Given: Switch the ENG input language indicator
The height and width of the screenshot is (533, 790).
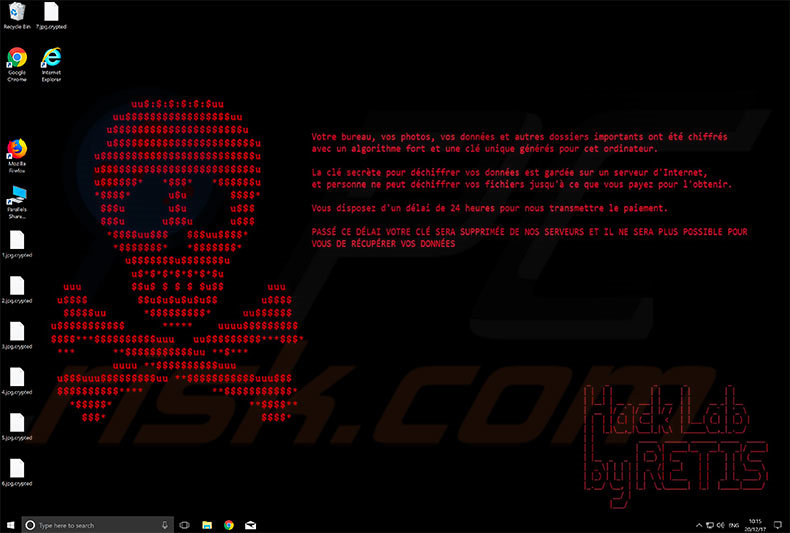Looking at the screenshot, I should click(x=734, y=525).
